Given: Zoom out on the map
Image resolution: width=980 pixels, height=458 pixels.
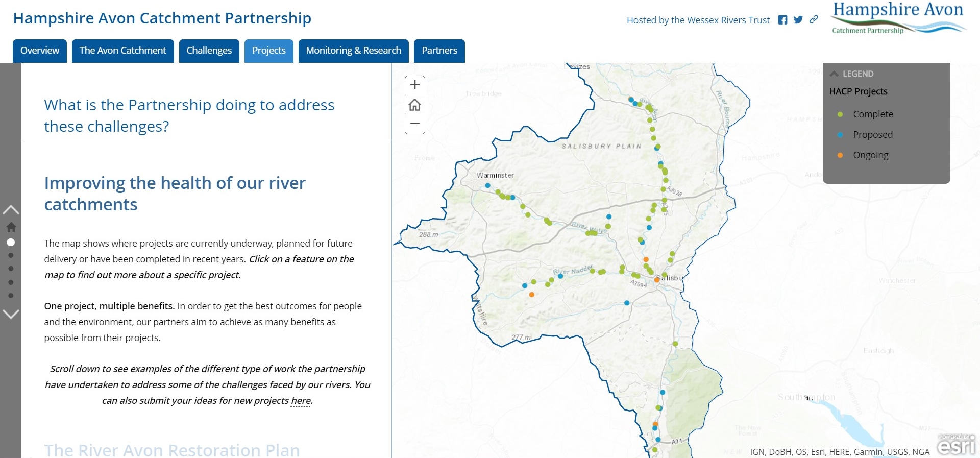Looking at the screenshot, I should click(x=415, y=124).
